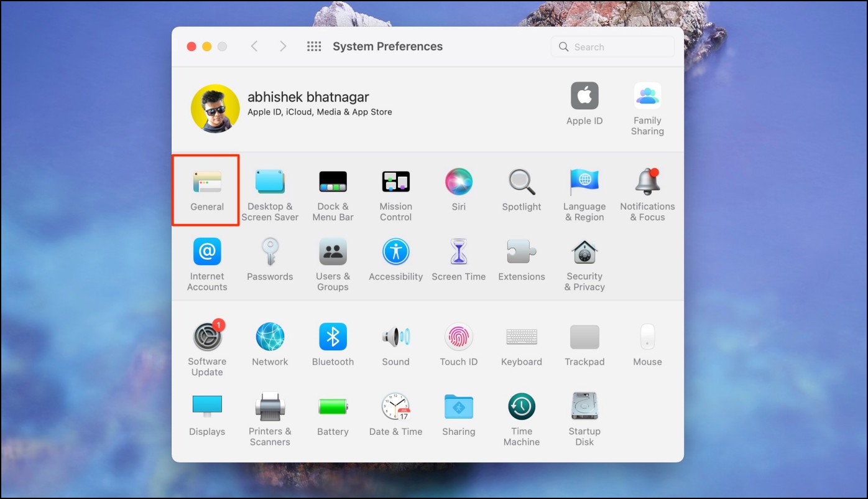
Task: Close the System Preferences window
Action: pyautogui.click(x=192, y=47)
